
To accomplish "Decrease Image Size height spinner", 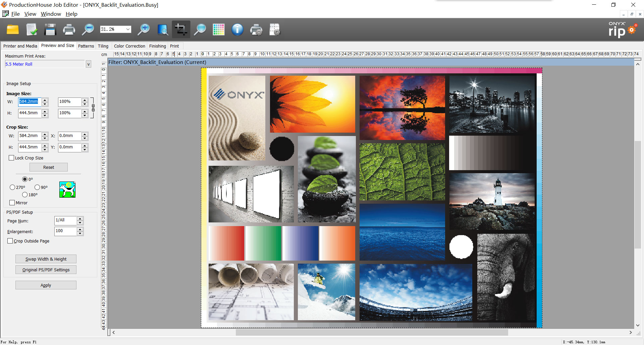I will [x=45, y=116].
